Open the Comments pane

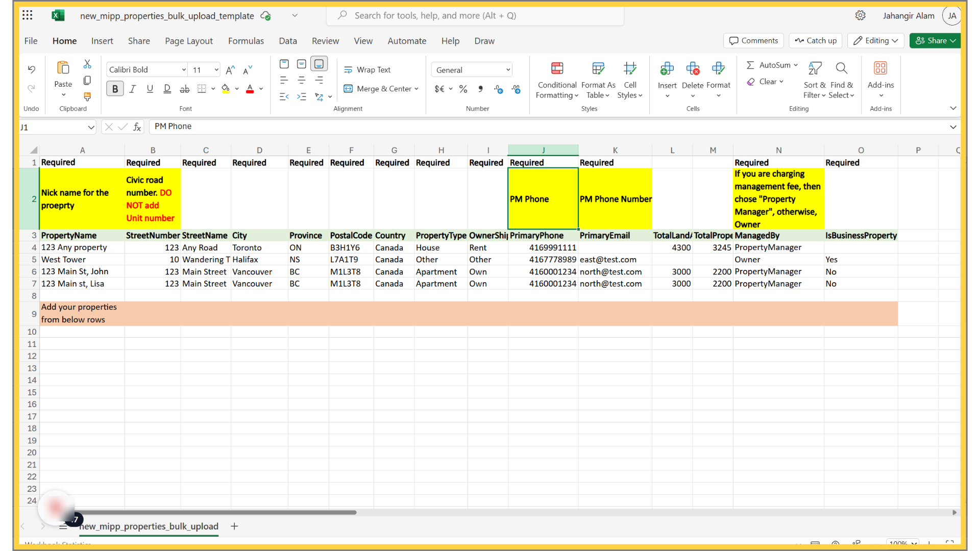pyautogui.click(x=754, y=41)
